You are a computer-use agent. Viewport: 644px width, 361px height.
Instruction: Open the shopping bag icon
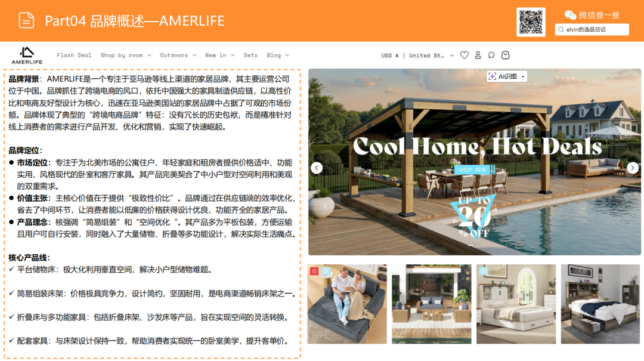coord(505,55)
